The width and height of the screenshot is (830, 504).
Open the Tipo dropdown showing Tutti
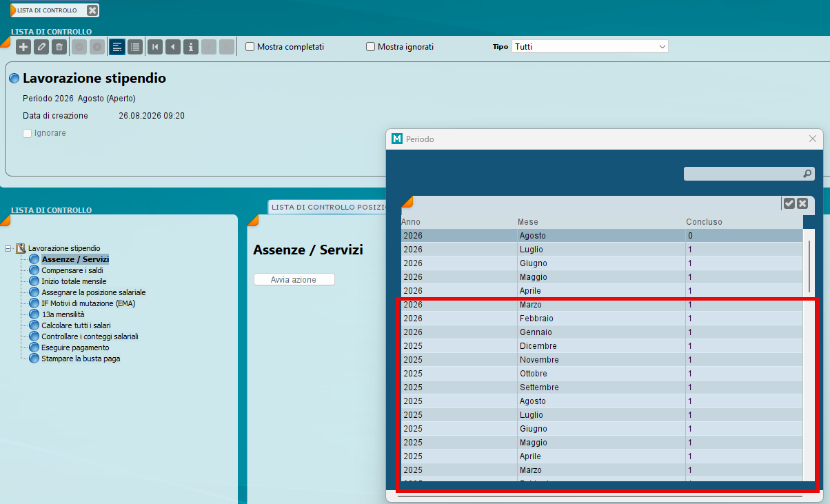[x=589, y=47]
